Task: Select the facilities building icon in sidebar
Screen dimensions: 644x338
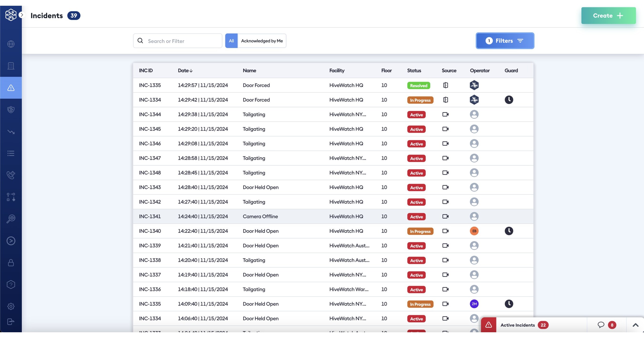Action: [x=11, y=65]
